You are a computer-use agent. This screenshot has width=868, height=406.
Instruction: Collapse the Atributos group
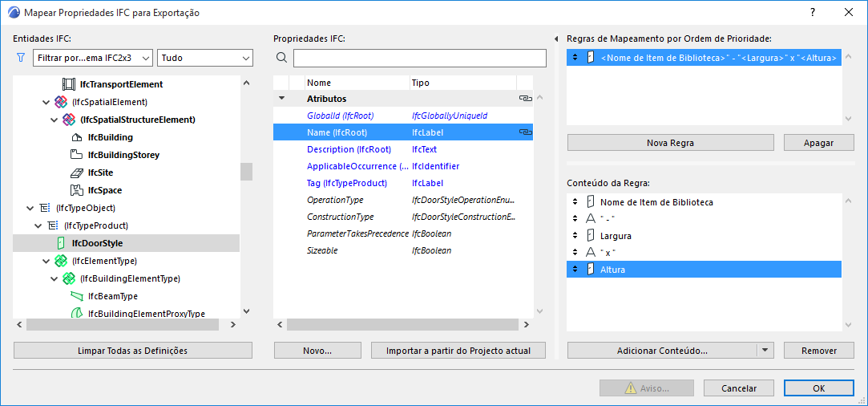pyautogui.click(x=281, y=99)
